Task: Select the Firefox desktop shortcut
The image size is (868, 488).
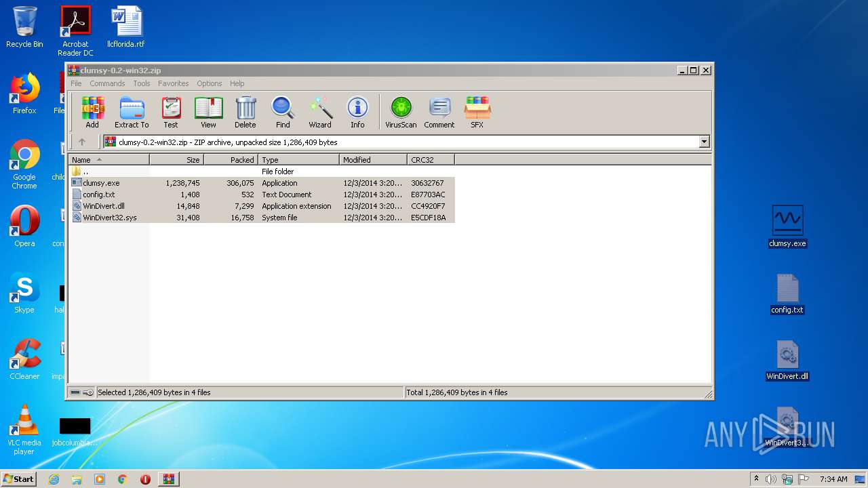Action: point(24,94)
